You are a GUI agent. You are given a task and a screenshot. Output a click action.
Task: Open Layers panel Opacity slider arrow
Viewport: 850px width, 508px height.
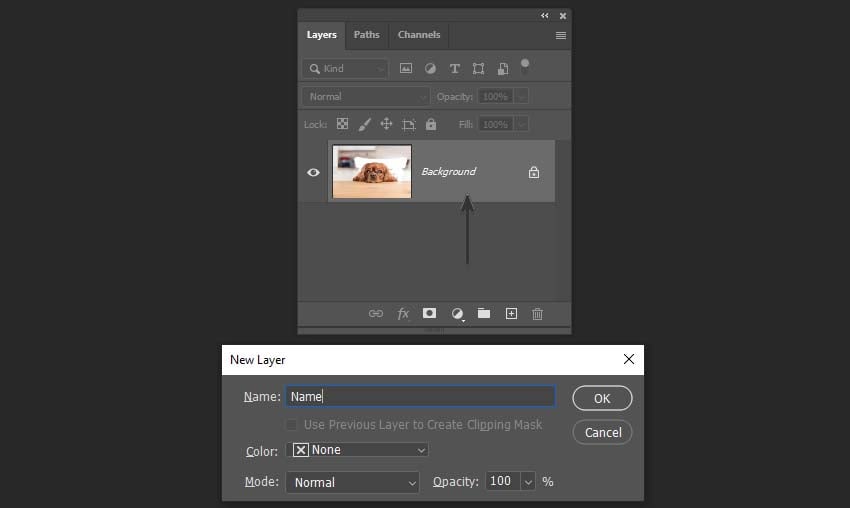coord(521,97)
